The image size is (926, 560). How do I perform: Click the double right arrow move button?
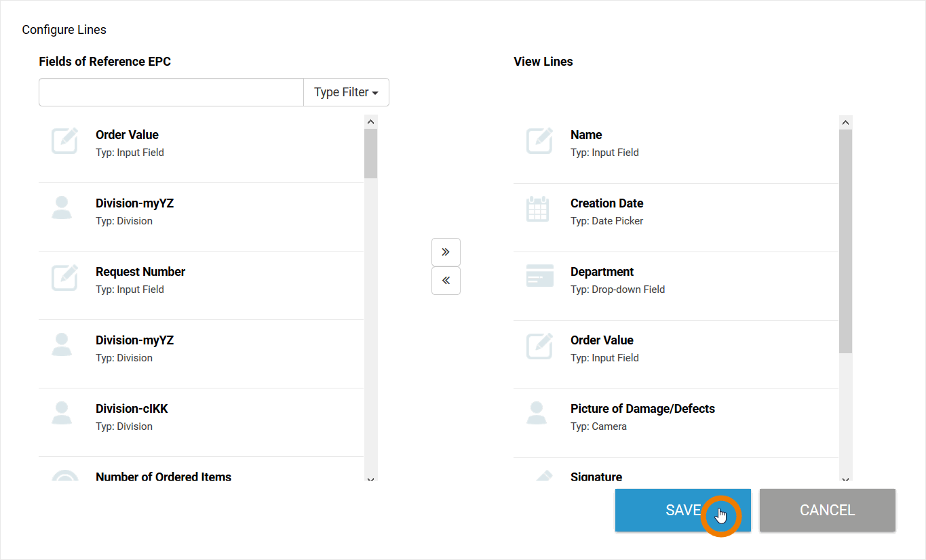pyautogui.click(x=446, y=252)
